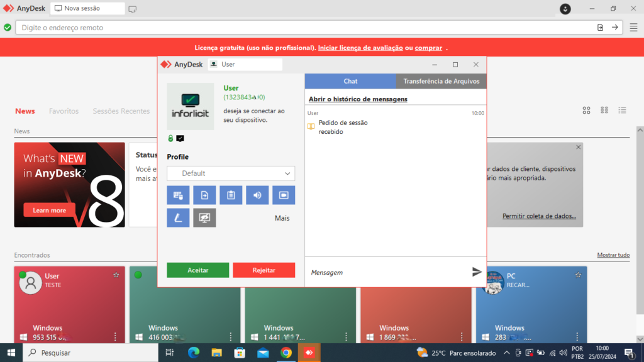Screen dimensions: 644x362
Task: Open Abrir o histórico de mensagens link
Action: [x=358, y=99]
